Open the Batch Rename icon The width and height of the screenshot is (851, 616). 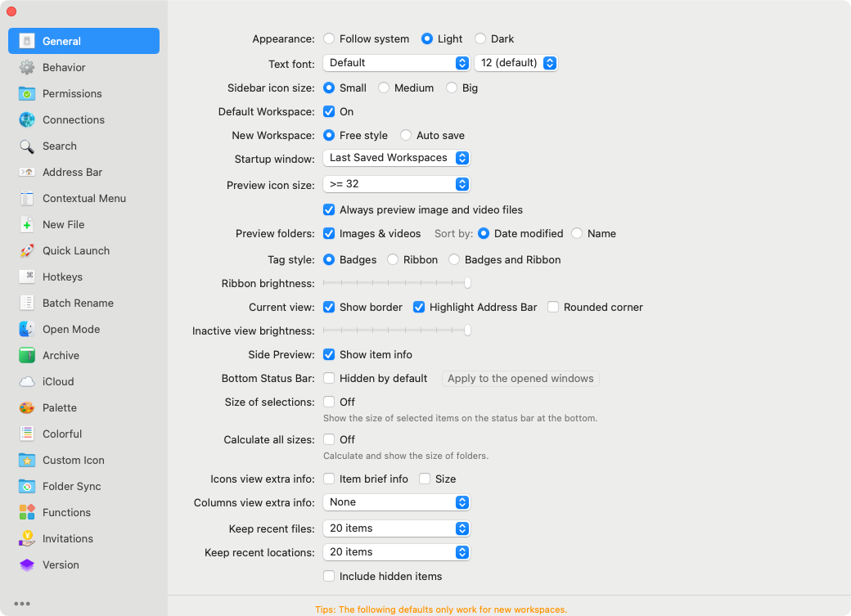[x=26, y=303]
